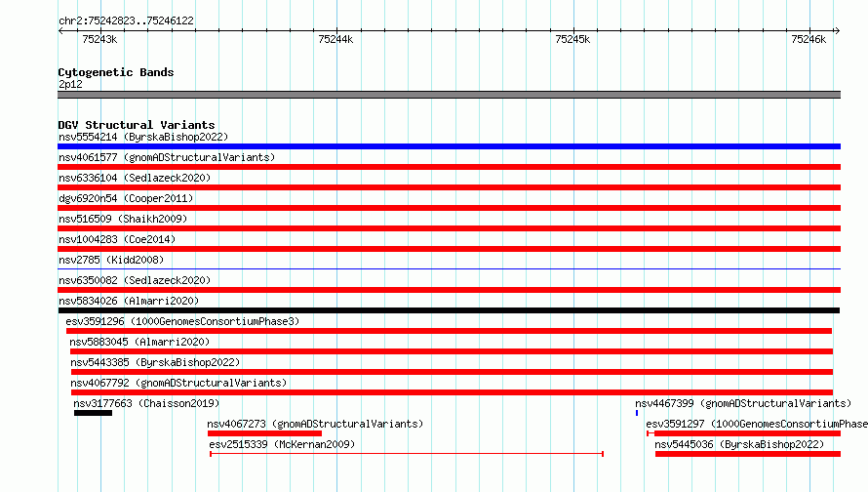Image resolution: width=868 pixels, height=492 pixels.
Task: Click the 75246k ruler tick label
Action: pos(809,39)
